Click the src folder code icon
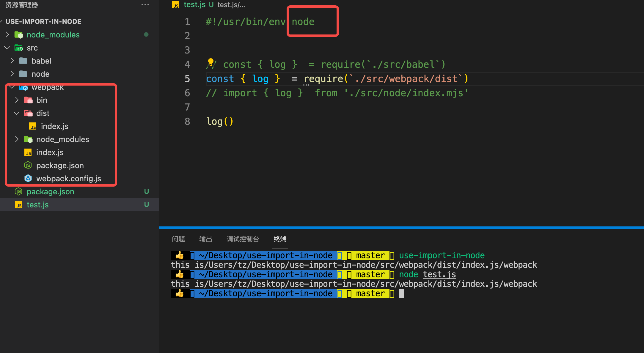The width and height of the screenshot is (644, 353). (19, 48)
